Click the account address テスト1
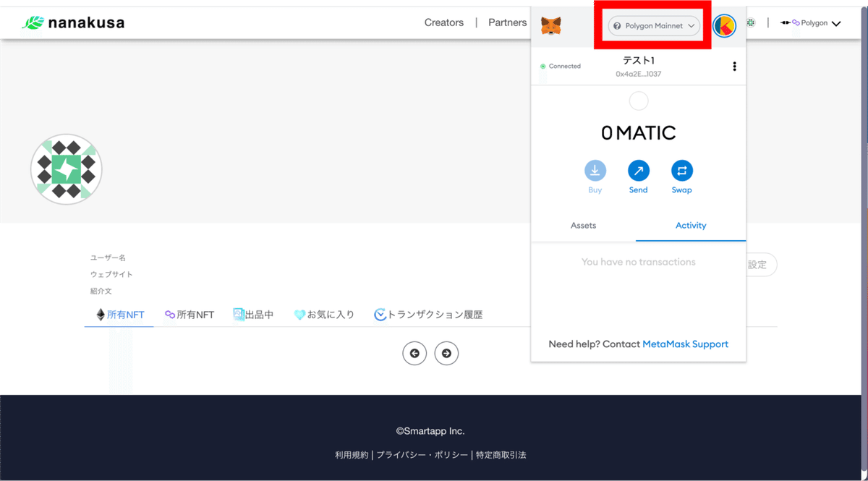 [x=639, y=60]
